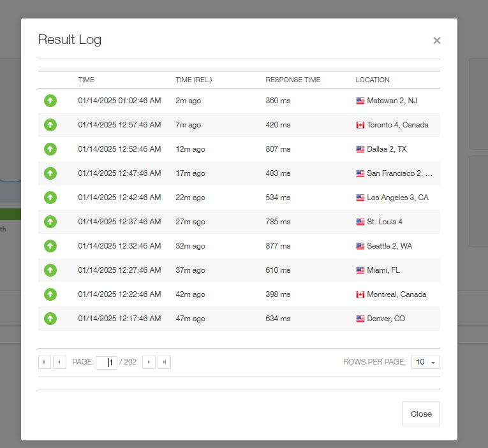Click the Time column header
The height and width of the screenshot is (448, 488).
pyautogui.click(x=86, y=80)
